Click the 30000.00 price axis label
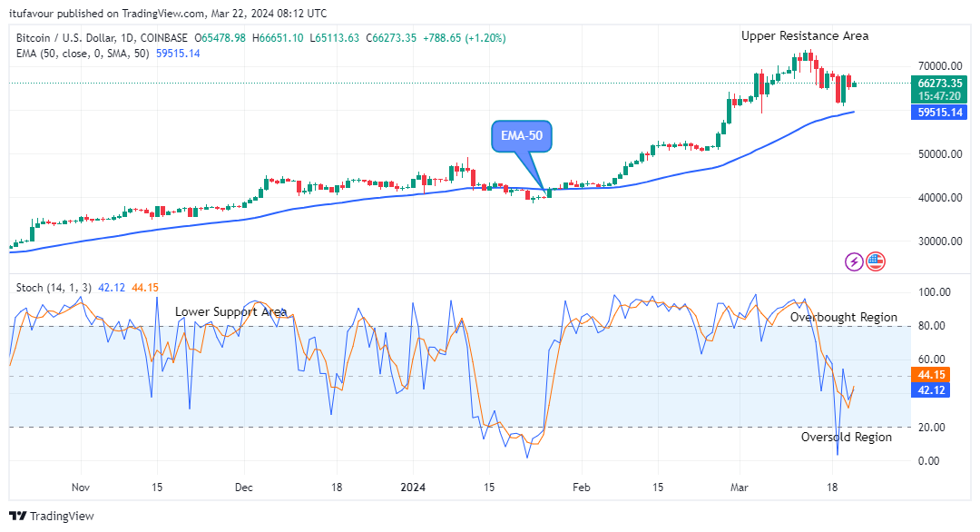Viewport: 980px width, 532px height. point(940,241)
